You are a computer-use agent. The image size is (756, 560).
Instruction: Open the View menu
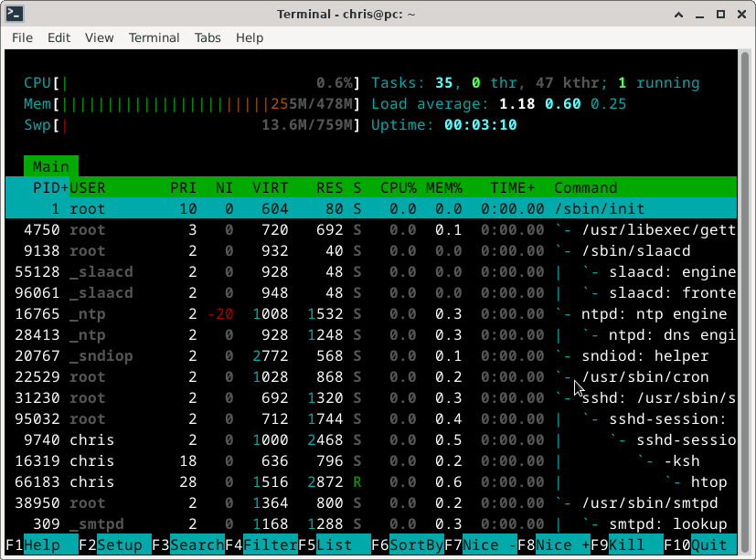pos(99,37)
